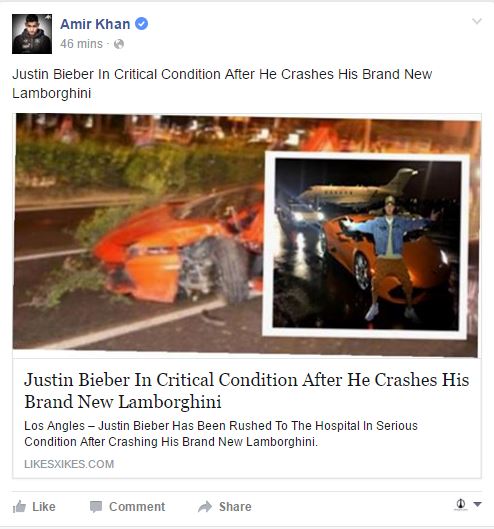Image resolution: width=494 pixels, height=529 pixels.
Task: Click the post caption about Justin Bieber
Action: pos(222,83)
